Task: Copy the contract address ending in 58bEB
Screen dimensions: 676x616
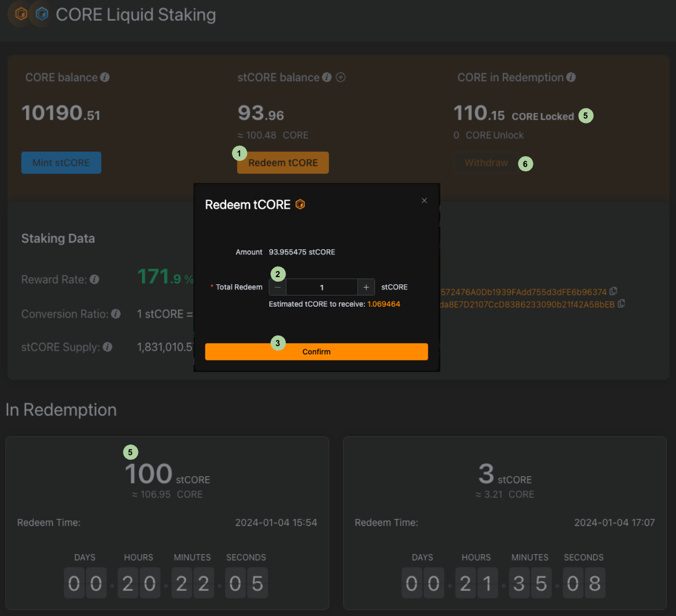Action: pos(621,303)
